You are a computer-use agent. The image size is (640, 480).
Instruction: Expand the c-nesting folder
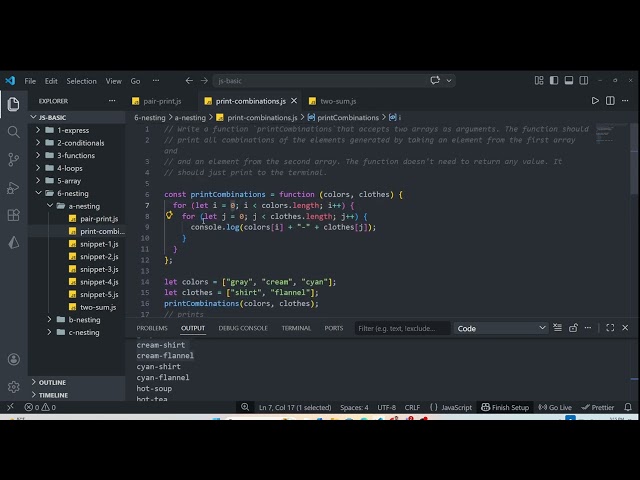pos(76,332)
